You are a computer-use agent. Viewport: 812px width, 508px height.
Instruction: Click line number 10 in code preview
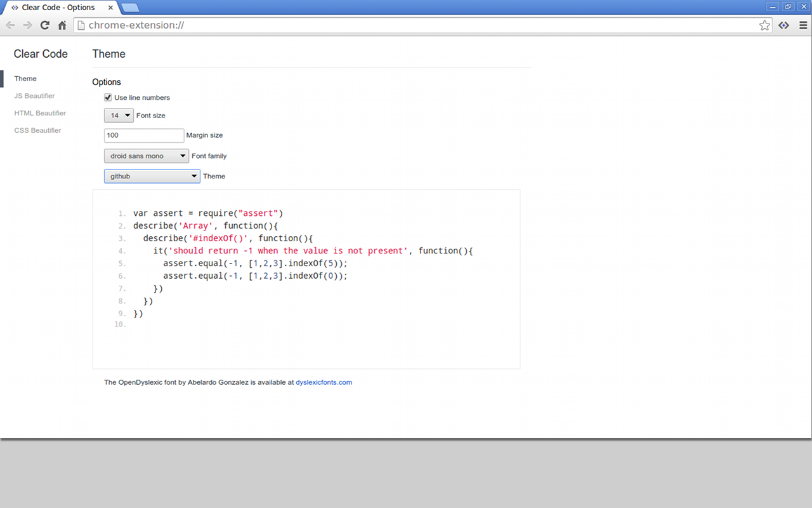click(120, 324)
